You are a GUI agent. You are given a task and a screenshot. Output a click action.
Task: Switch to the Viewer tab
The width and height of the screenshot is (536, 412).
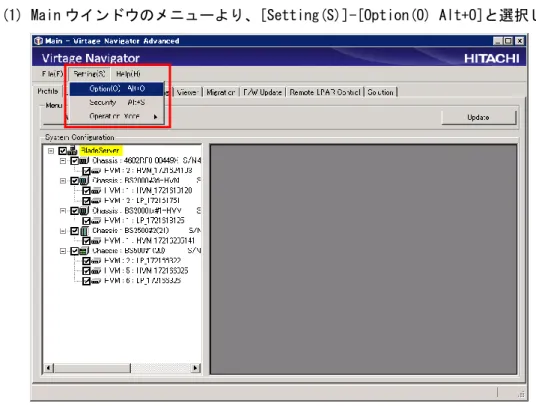(x=187, y=92)
